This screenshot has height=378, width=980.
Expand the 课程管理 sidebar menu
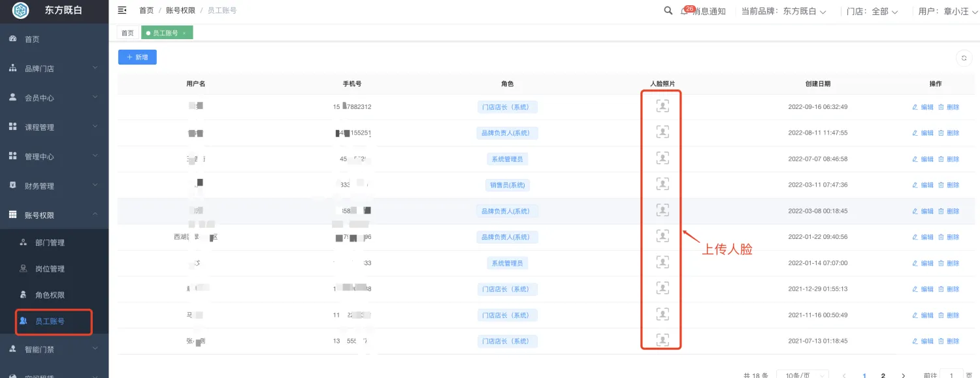(x=54, y=127)
